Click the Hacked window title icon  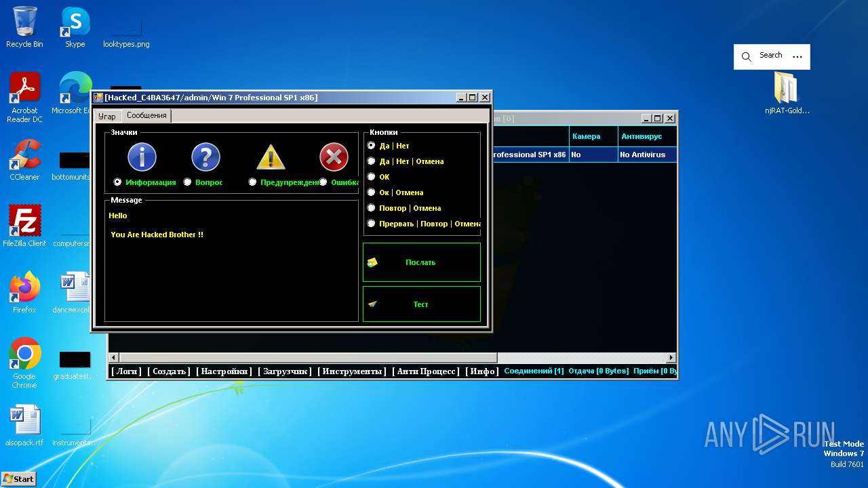[98, 98]
